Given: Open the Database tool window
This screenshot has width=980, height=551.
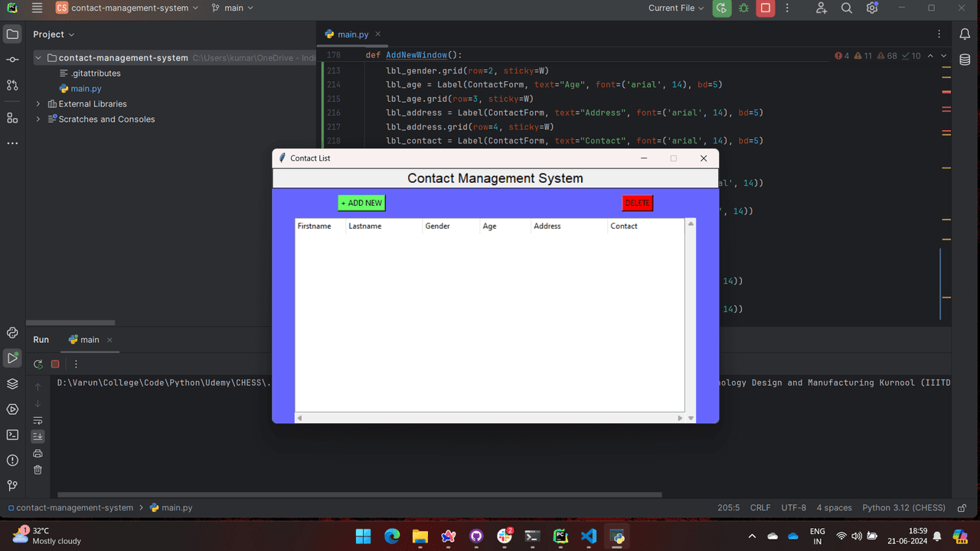Looking at the screenshot, I should point(965,60).
